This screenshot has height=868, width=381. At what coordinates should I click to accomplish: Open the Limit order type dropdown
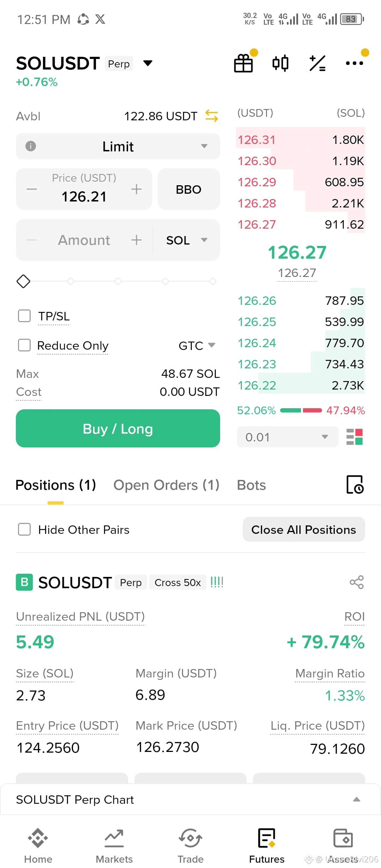(118, 146)
